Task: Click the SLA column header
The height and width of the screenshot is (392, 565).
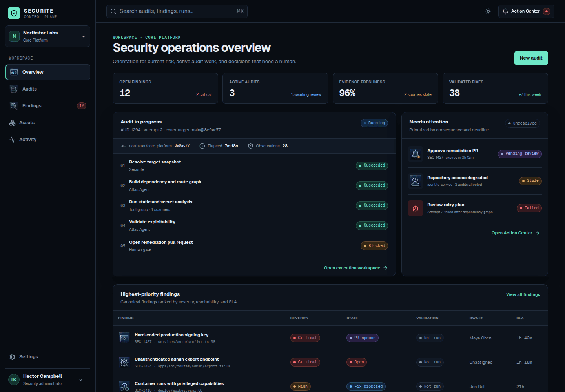Action: (x=520, y=318)
